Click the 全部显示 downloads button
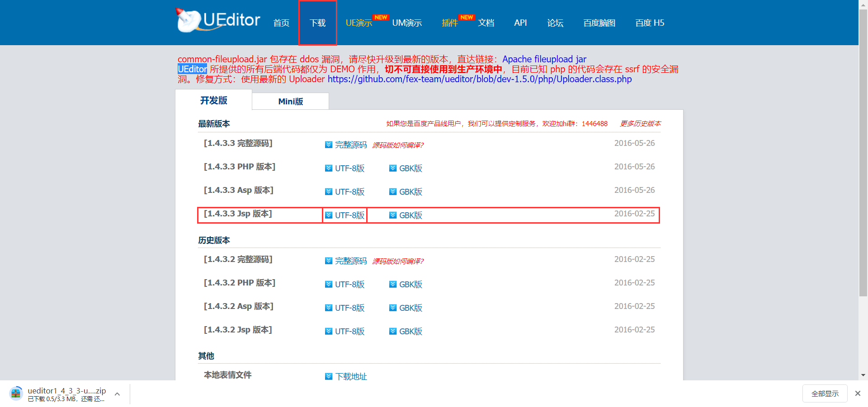This screenshot has height=407, width=868. tap(825, 394)
